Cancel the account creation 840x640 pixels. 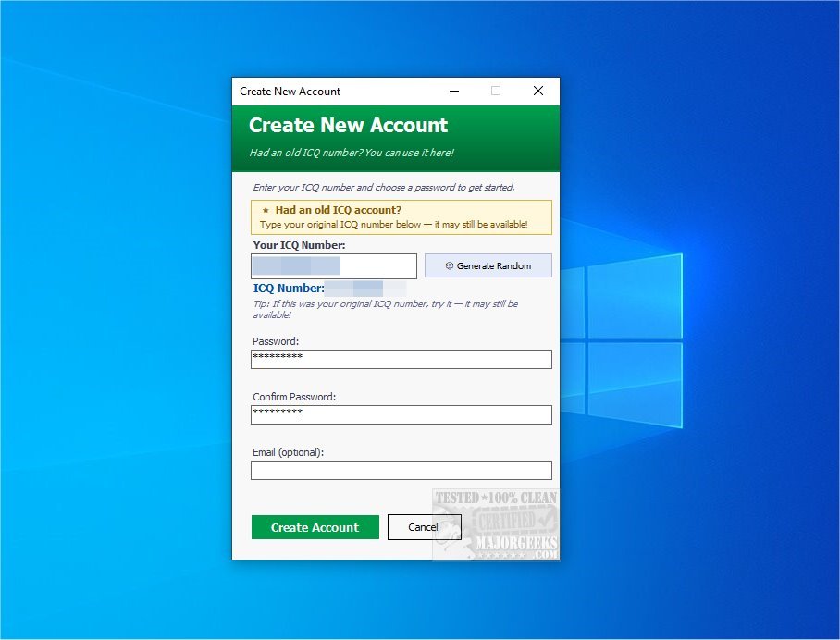(425, 527)
